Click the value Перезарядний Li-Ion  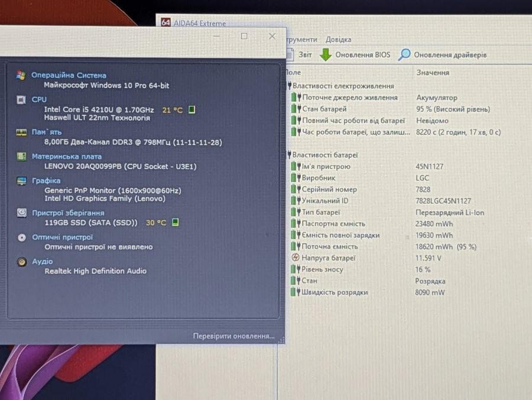tap(450, 212)
